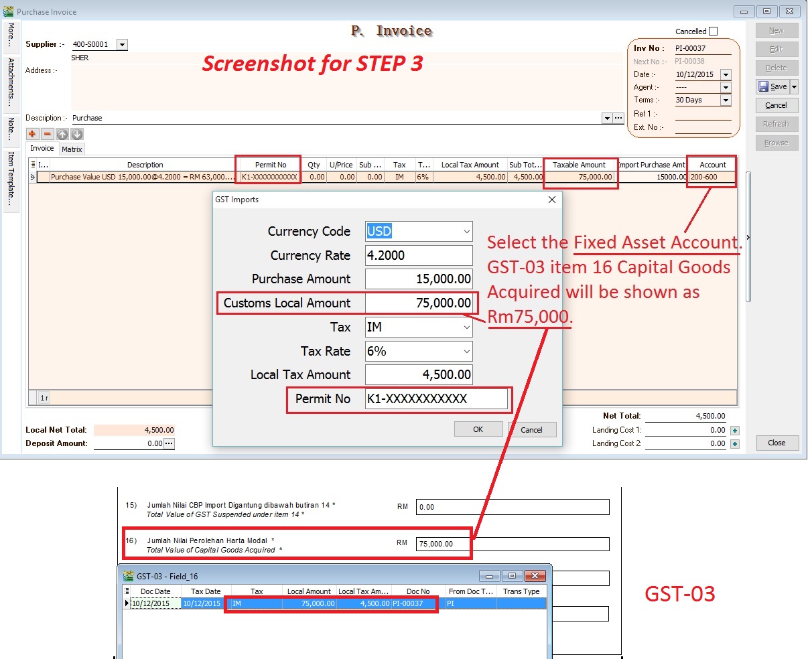Open the Supplier dropdown for 400-S0001
This screenshot has height=659, width=812.
pyautogui.click(x=121, y=44)
